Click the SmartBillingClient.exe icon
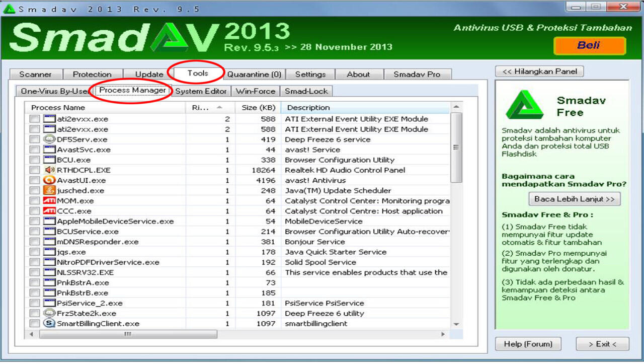 coord(49,323)
